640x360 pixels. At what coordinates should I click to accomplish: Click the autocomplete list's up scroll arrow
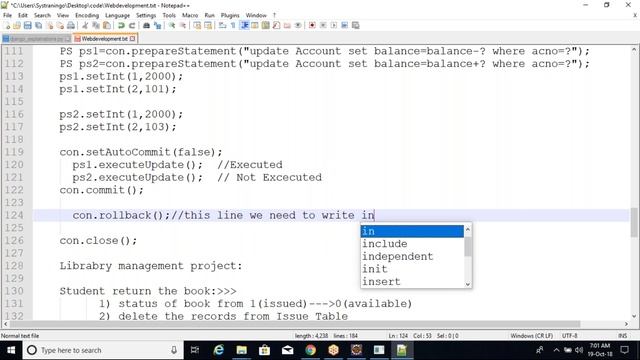(x=468, y=229)
